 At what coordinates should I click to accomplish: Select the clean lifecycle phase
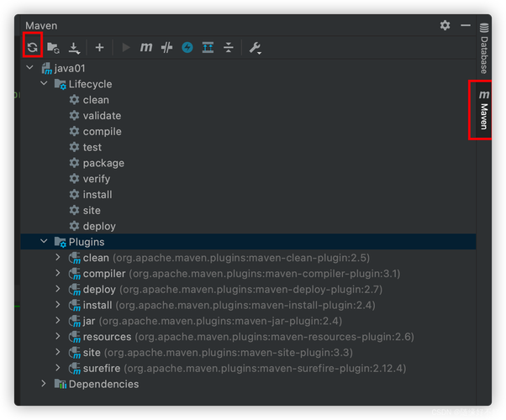coord(96,100)
